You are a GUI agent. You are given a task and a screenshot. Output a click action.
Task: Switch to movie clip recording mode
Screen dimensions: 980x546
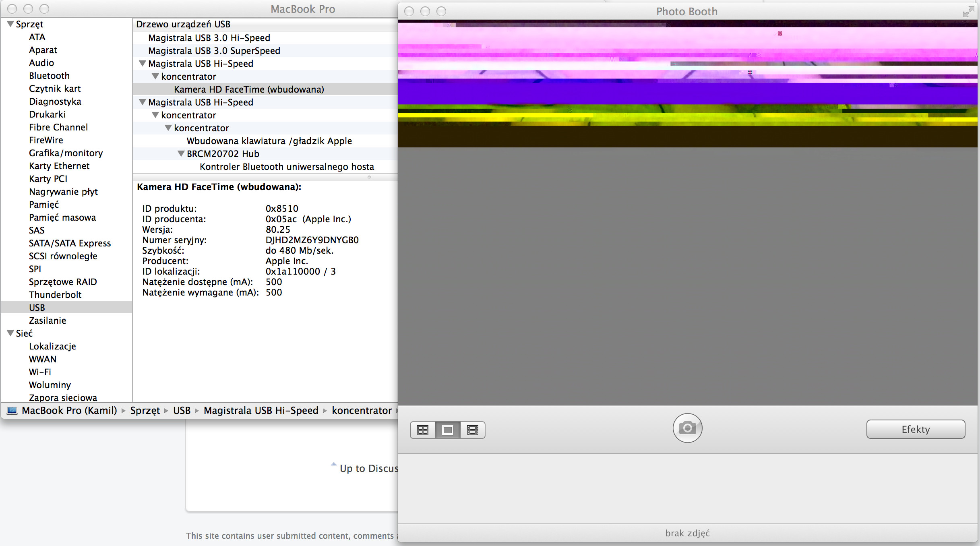[472, 430]
